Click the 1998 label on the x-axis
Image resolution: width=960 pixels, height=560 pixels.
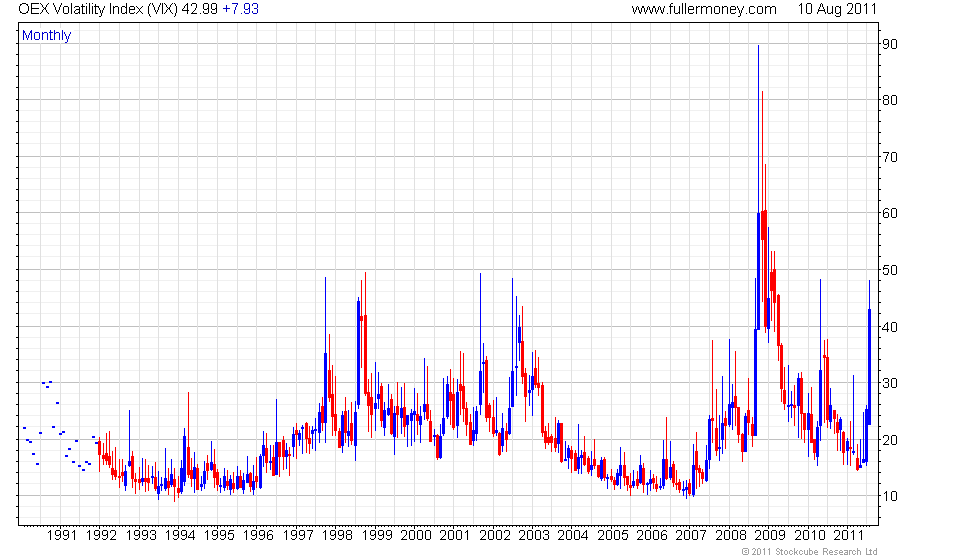337,536
